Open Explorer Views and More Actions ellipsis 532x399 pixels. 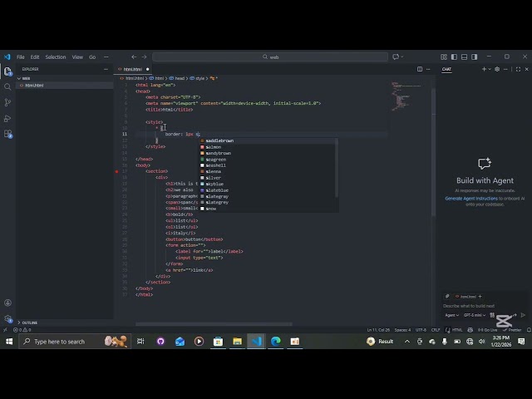(106, 69)
